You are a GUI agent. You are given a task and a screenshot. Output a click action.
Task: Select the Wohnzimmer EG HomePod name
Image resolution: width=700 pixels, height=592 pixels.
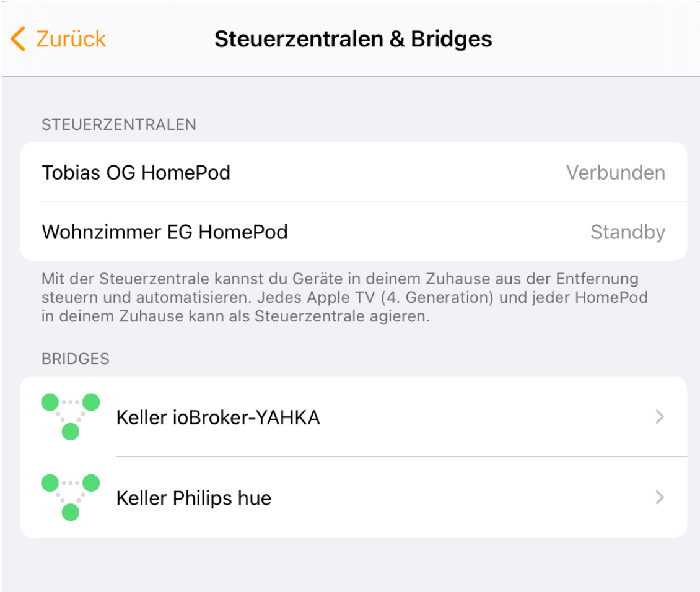tap(165, 232)
